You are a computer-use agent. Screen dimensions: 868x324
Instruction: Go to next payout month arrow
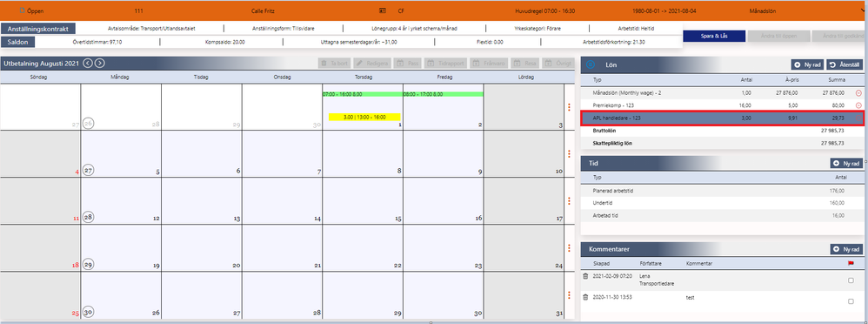coord(99,64)
